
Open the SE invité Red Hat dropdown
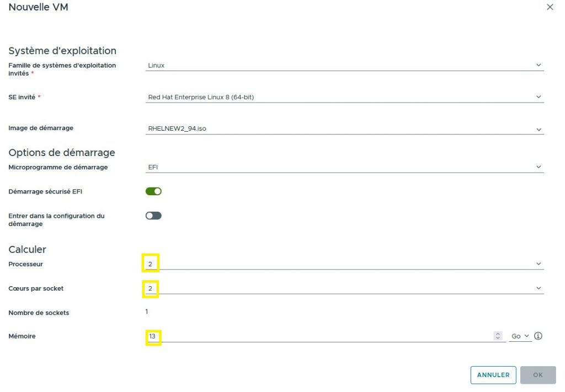(342, 98)
